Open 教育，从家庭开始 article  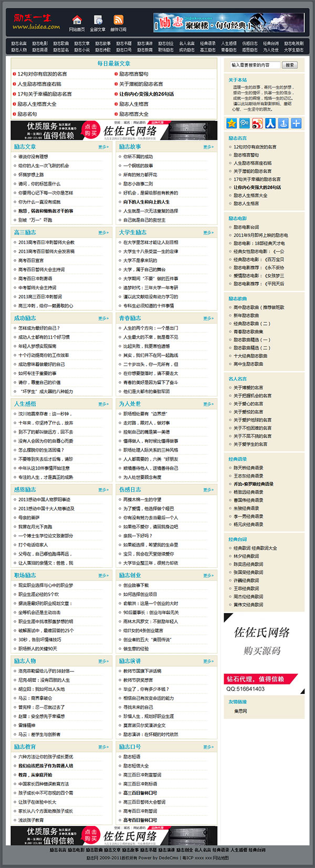coord(35,775)
